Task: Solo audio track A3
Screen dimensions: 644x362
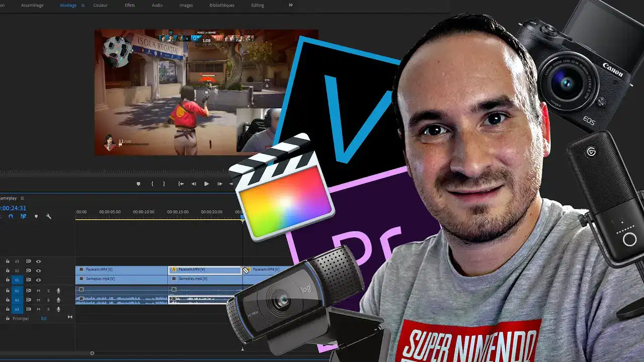Action: pyautogui.click(x=48, y=309)
